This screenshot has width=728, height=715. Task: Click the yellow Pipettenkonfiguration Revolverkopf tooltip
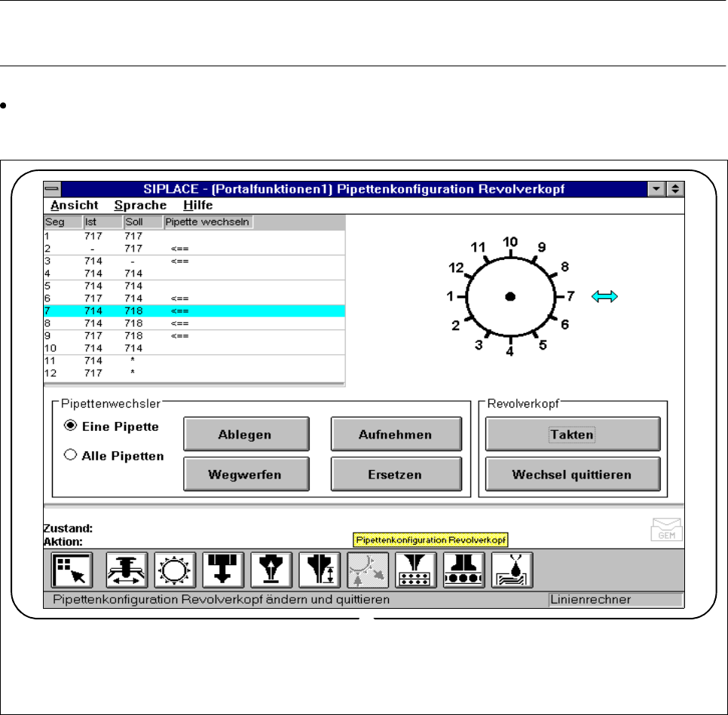click(x=430, y=540)
